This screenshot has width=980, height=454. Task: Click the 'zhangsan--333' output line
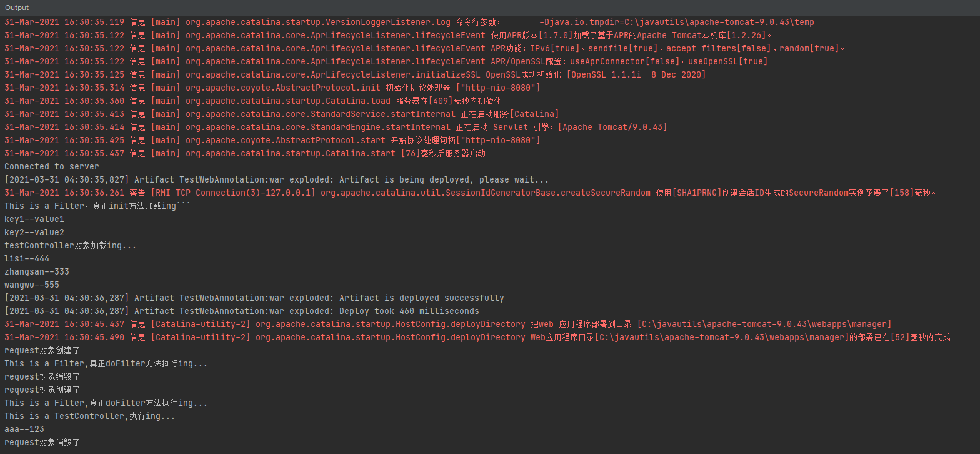click(x=37, y=271)
